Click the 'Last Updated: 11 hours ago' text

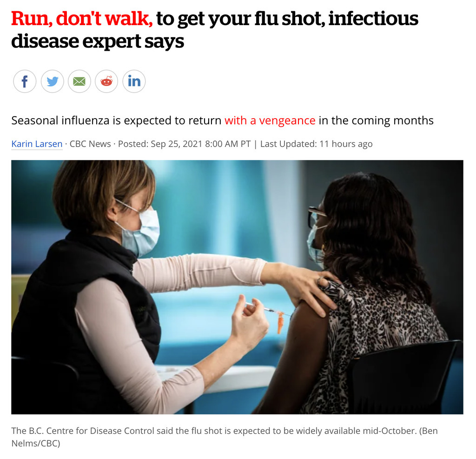click(316, 144)
